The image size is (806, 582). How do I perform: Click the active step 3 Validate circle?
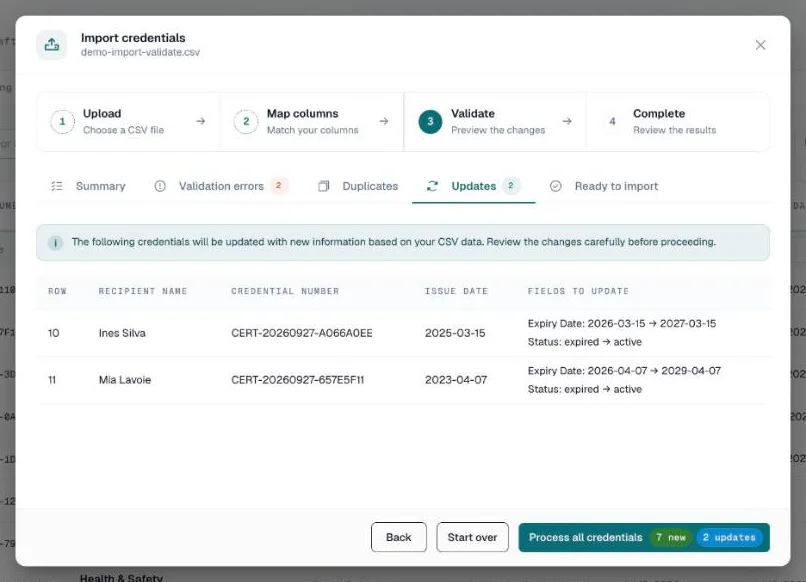(x=430, y=121)
